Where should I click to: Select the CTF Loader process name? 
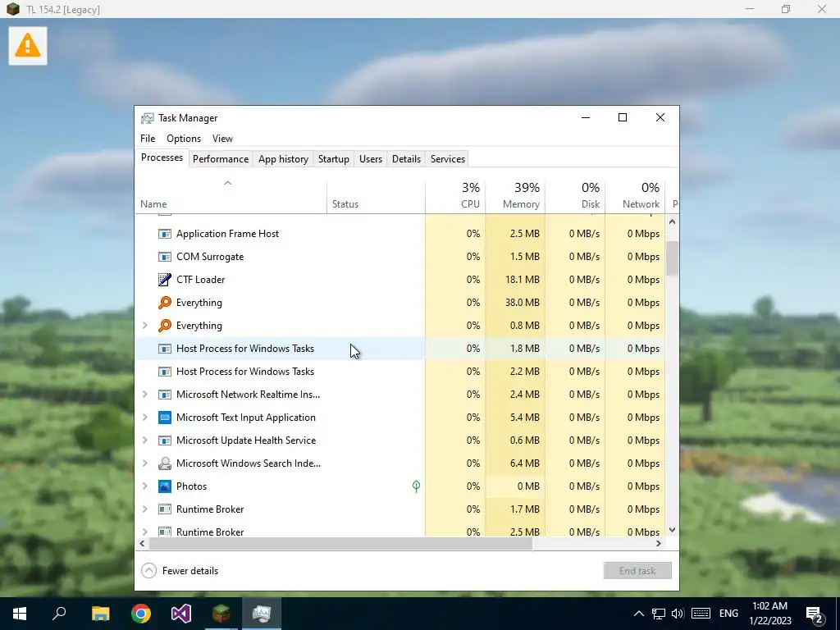tap(201, 280)
